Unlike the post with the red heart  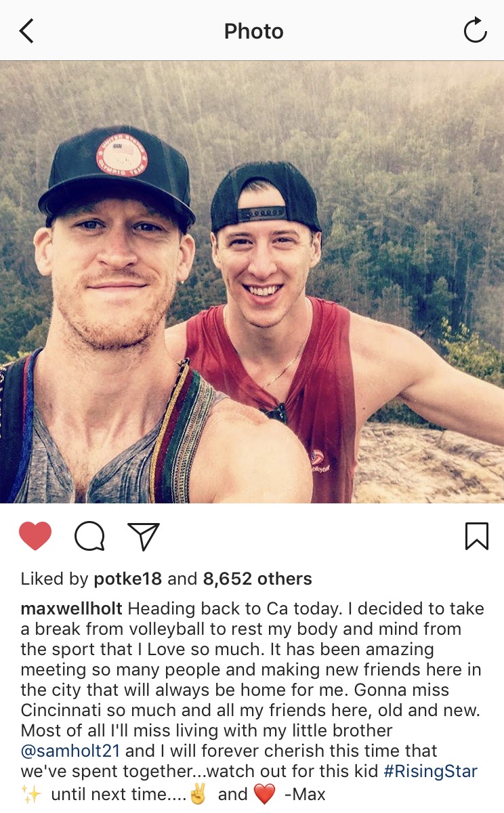tap(35, 536)
